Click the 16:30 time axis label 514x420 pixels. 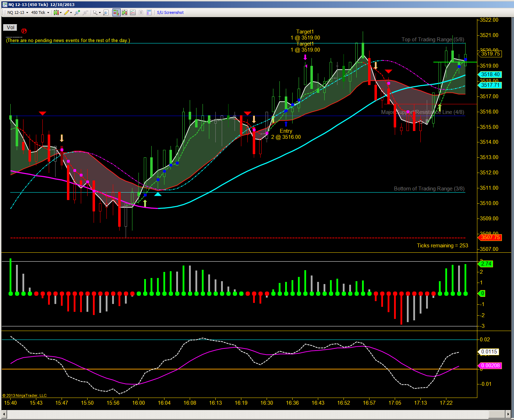click(267, 403)
